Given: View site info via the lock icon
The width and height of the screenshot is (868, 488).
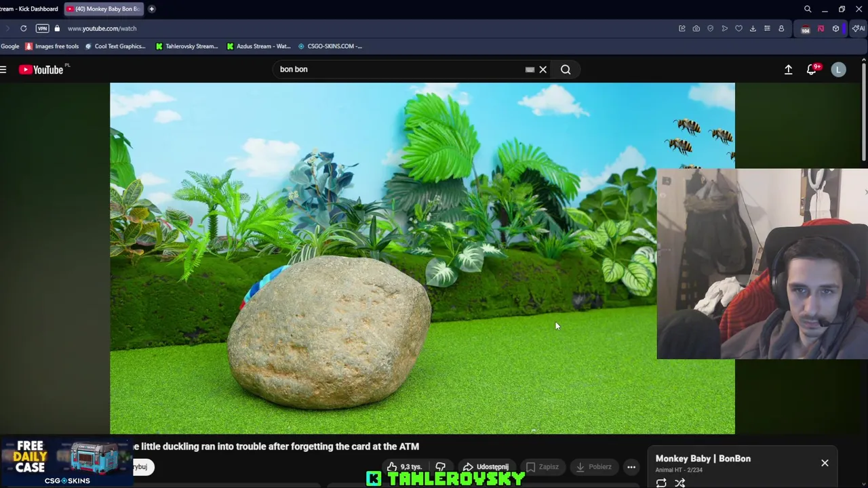Looking at the screenshot, I should pyautogui.click(x=57, y=28).
